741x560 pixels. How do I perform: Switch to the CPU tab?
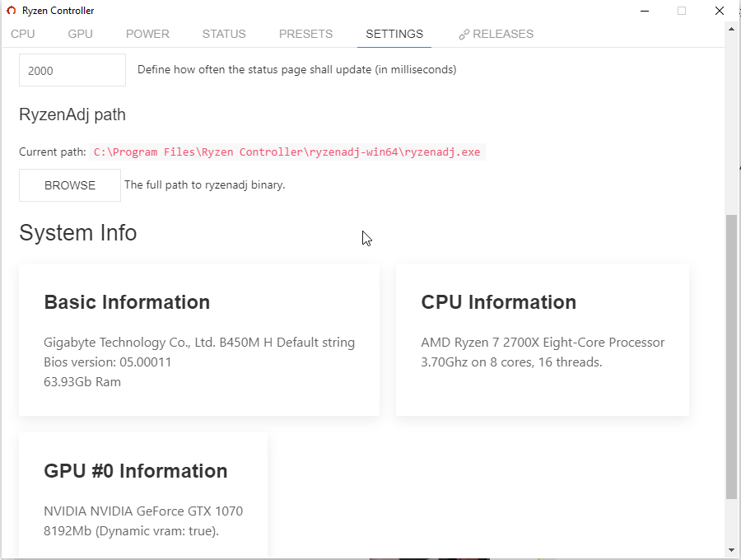coord(23,35)
